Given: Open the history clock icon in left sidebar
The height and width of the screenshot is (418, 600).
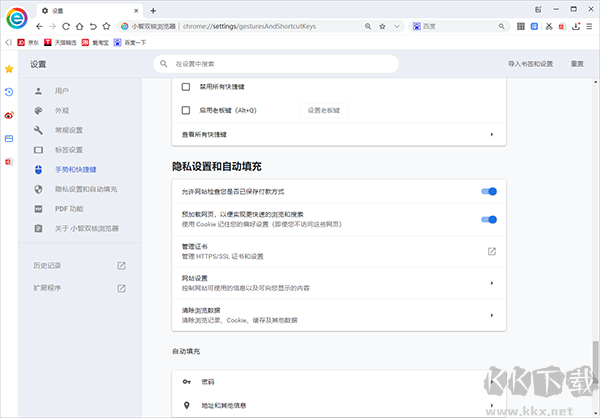Looking at the screenshot, I should click(9, 92).
